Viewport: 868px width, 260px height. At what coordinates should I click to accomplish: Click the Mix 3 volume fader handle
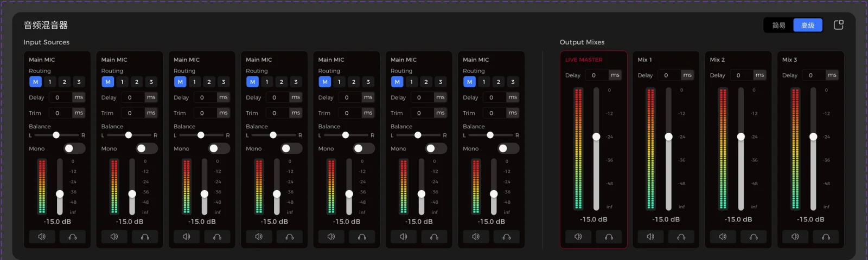[813, 136]
